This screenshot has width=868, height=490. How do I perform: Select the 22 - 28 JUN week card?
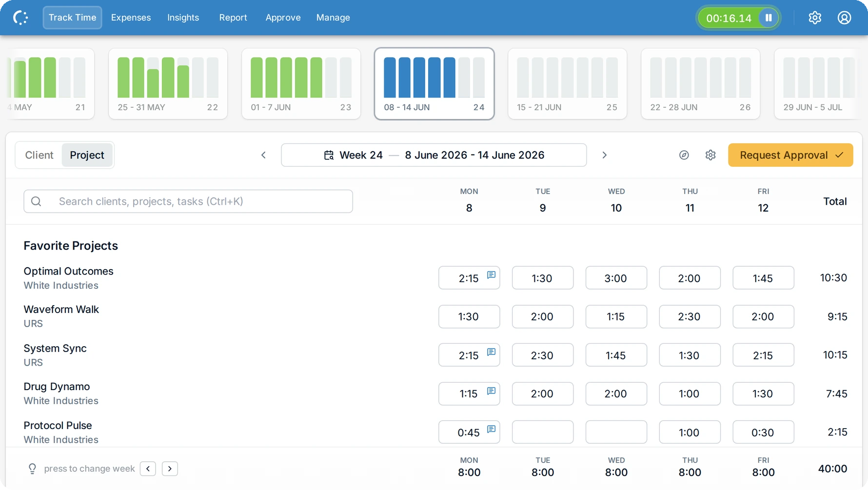[x=700, y=84]
